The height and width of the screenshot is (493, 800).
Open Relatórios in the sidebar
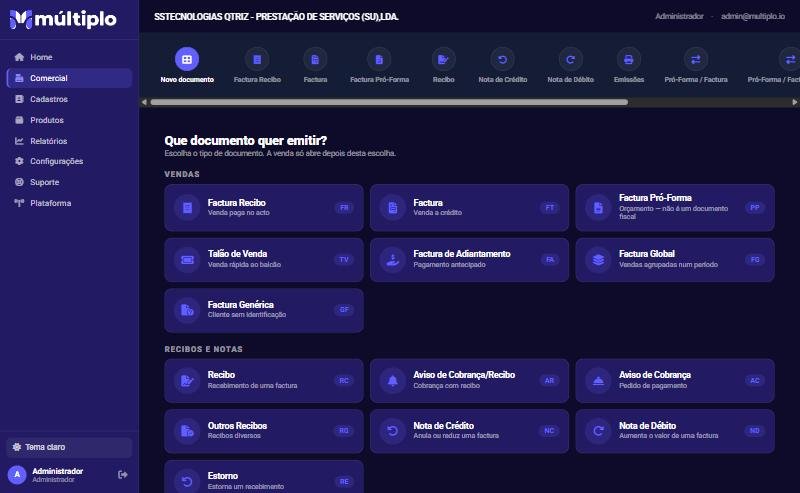click(69, 141)
